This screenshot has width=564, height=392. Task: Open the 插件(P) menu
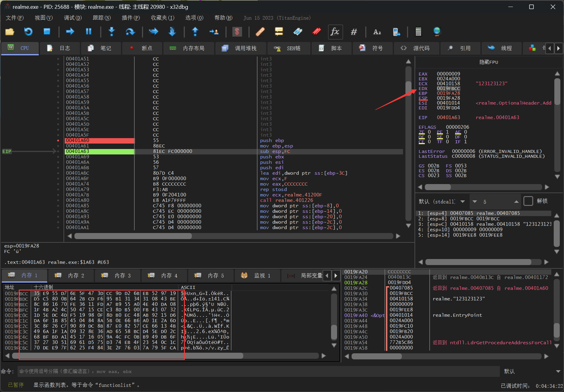point(131,18)
